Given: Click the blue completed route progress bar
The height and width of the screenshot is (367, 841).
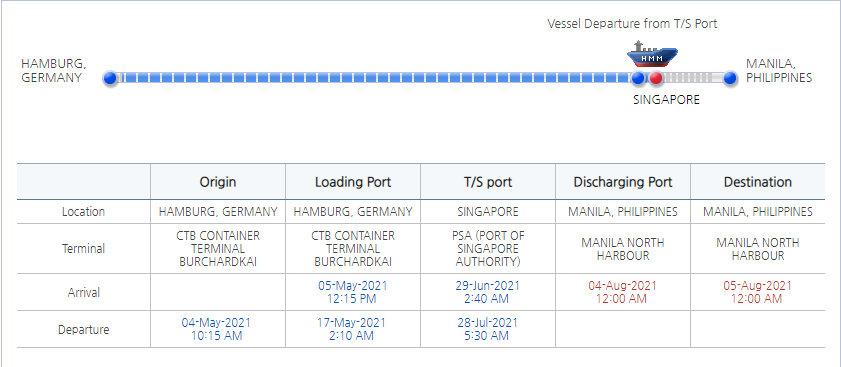Looking at the screenshot, I should pos(374,78).
